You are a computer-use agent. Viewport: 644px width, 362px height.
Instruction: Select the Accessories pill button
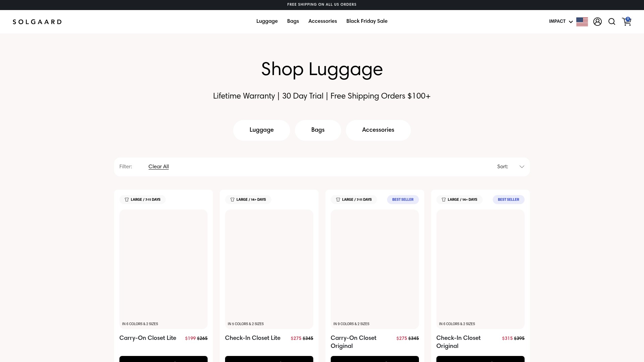click(x=378, y=130)
